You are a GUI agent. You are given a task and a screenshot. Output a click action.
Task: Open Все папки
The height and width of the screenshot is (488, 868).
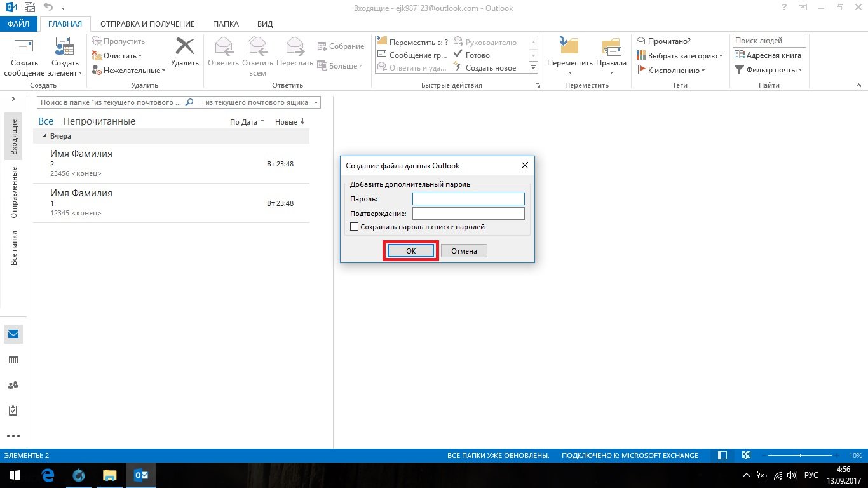tap(13, 247)
